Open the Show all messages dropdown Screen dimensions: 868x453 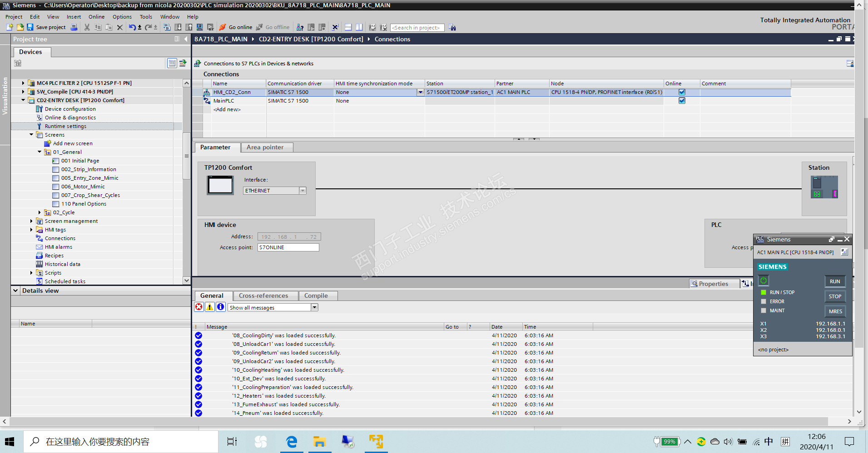(314, 307)
